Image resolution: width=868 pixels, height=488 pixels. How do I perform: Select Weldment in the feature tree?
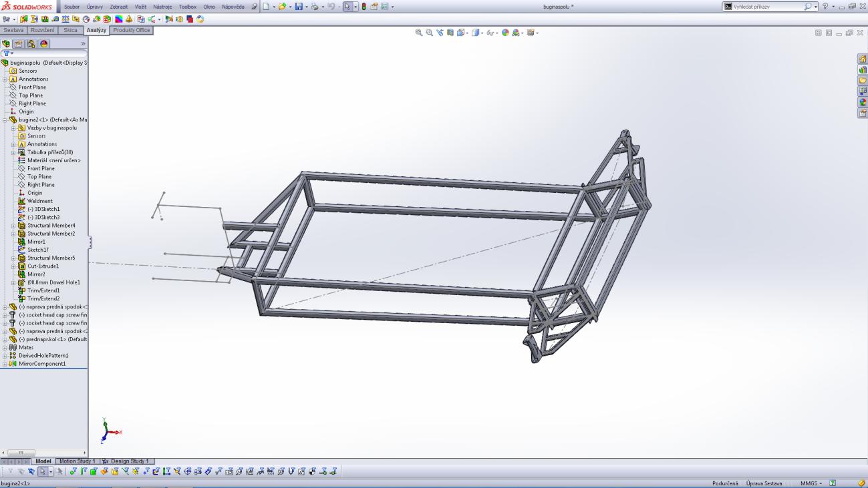(39, 201)
